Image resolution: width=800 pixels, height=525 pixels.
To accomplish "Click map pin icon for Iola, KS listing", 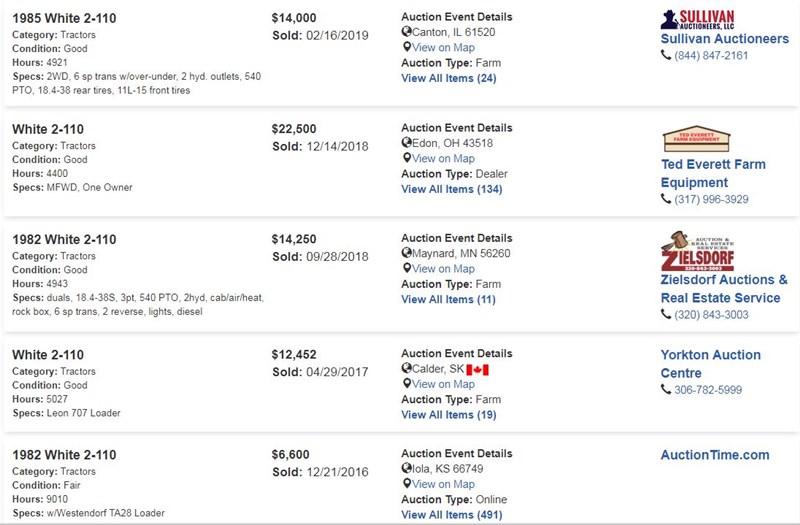I will (x=407, y=484).
